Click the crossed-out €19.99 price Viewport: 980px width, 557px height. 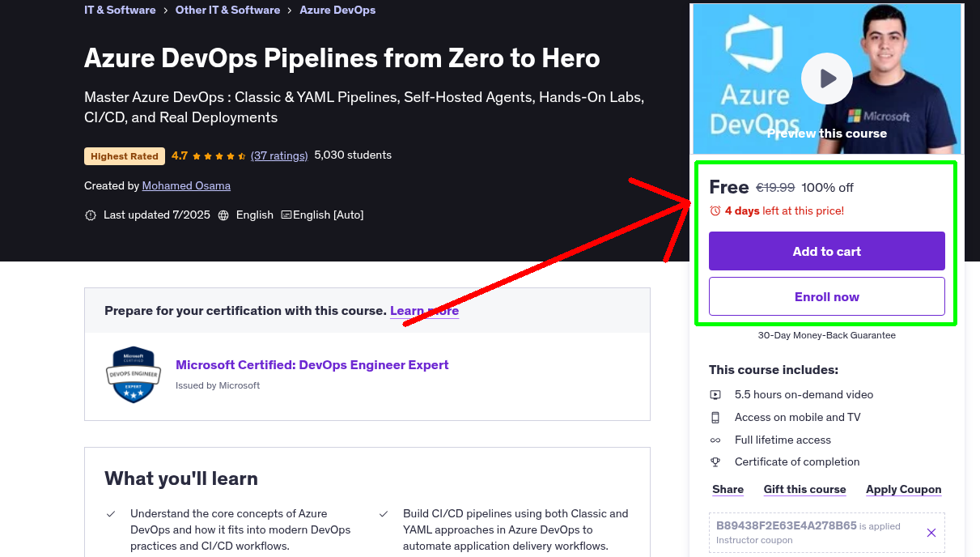(x=775, y=188)
